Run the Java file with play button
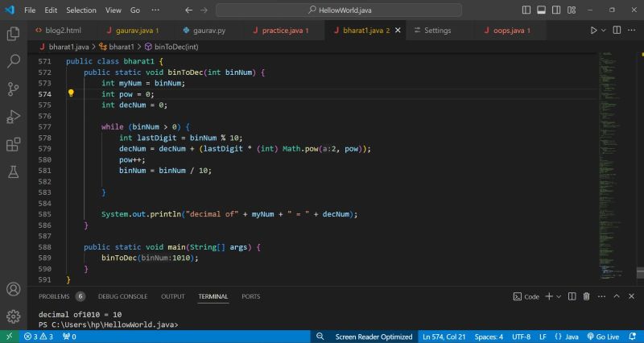Image resolution: width=644 pixels, height=343 pixels. coord(593,31)
